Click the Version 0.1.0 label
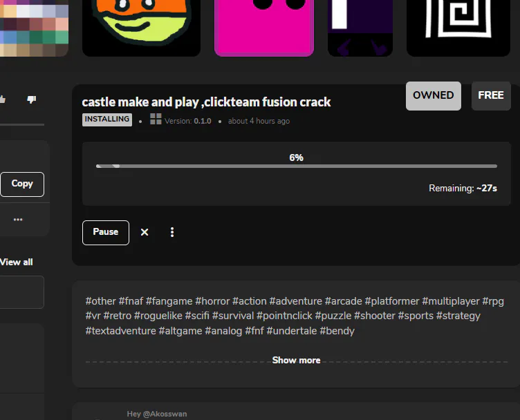This screenshot has width=520, height=420. click(x=188, y=121)
